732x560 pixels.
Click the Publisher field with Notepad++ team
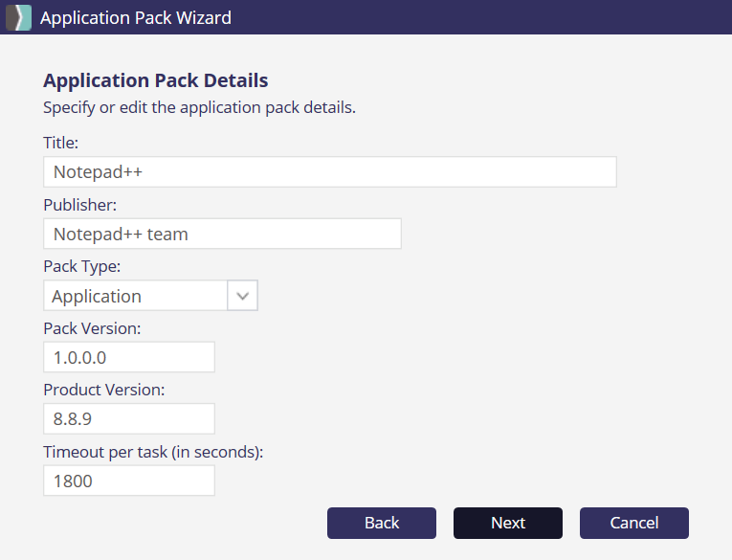pos(222,234)
